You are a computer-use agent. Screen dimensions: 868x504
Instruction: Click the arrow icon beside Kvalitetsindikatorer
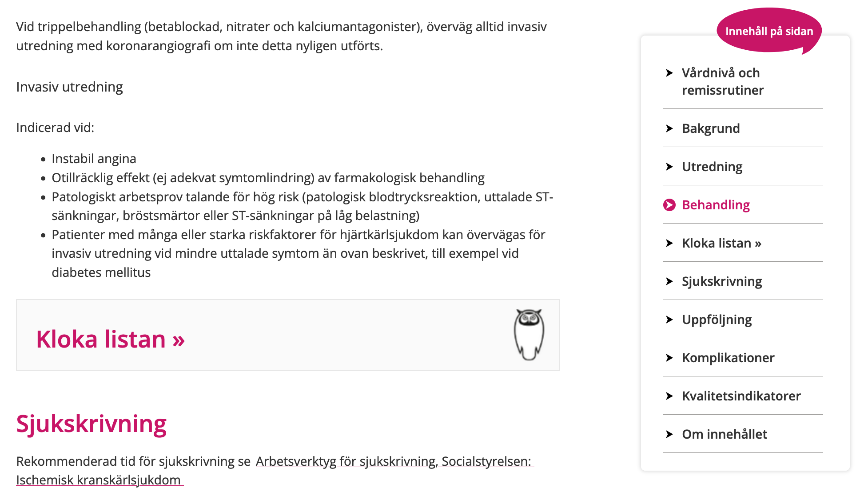(x=669, y=396)
